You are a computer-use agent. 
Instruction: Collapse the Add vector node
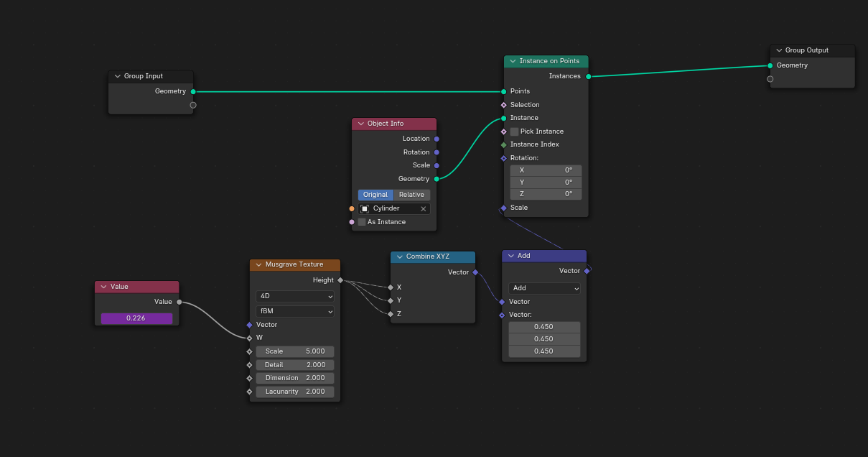pyautogui.click(x=511, y=256)
